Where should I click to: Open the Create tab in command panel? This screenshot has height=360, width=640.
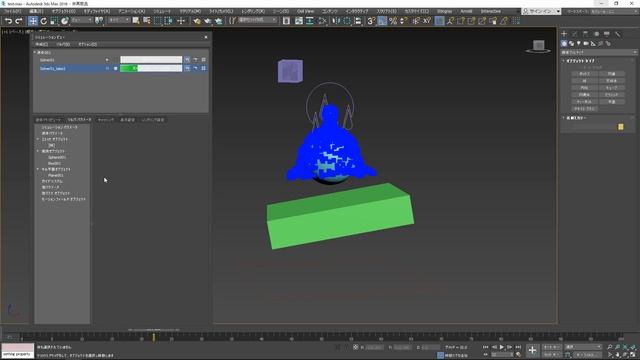click(564, 34)
